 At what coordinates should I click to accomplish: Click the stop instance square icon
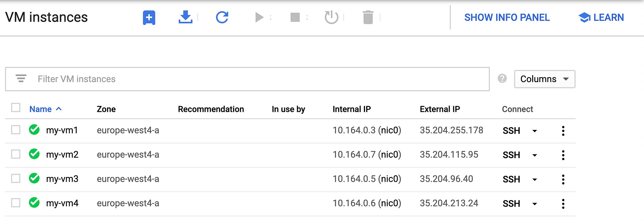pos(295,17)
